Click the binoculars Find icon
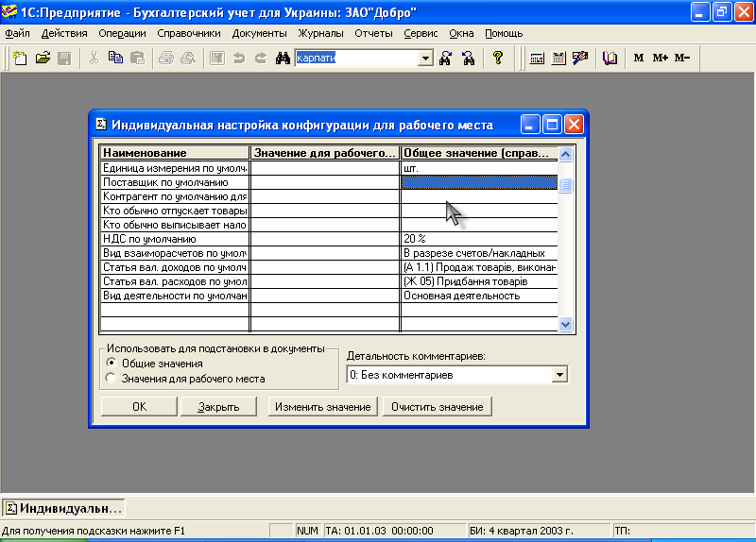 point(283,59)
